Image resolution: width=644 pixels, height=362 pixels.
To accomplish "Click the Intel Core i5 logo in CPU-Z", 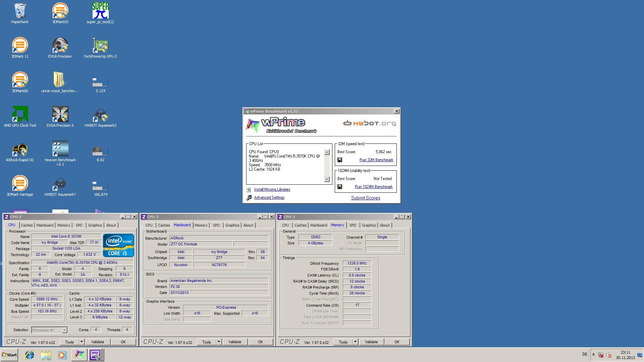I will 118,246.
